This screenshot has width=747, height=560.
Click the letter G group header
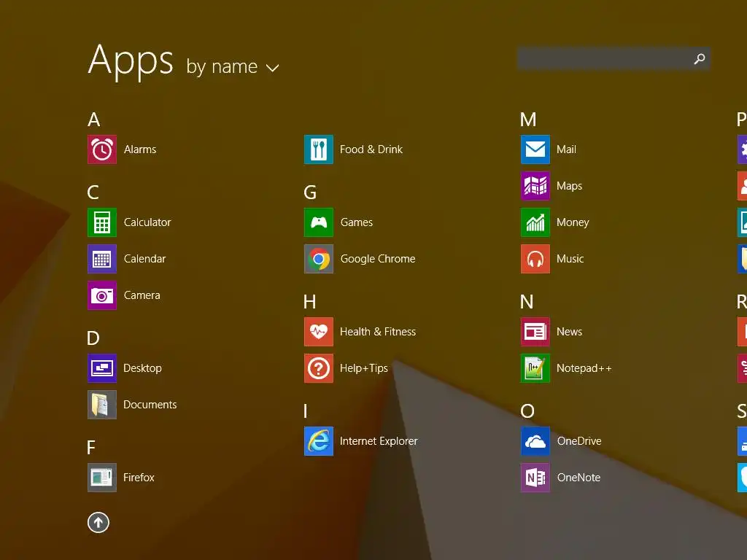(310, 192)
